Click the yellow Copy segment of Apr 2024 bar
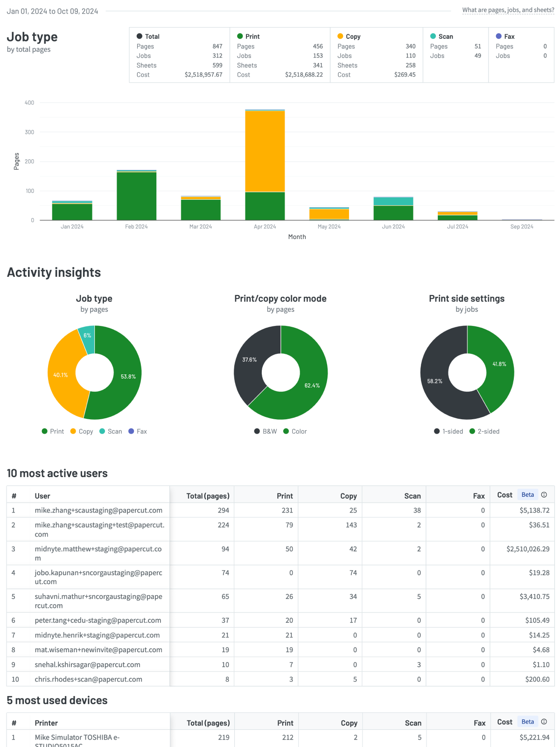 pos(265,151)
